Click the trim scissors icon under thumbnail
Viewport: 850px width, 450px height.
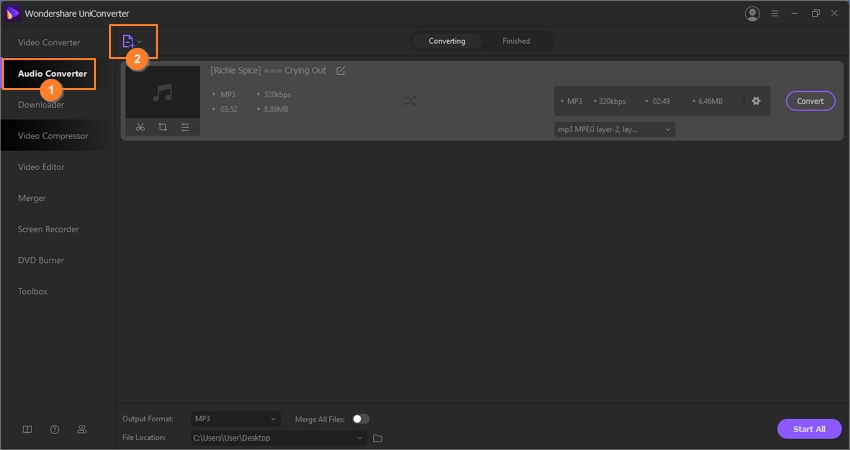[140, 127]
